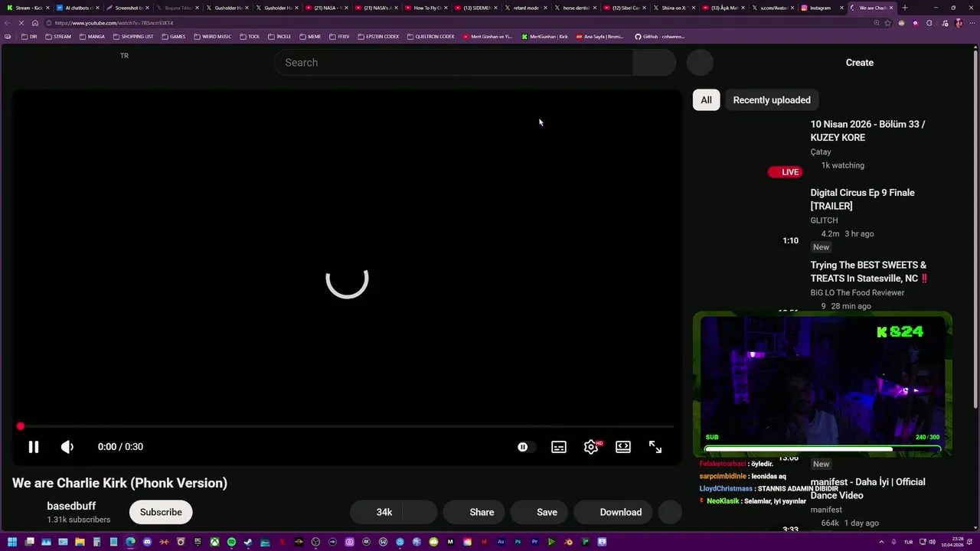Save the video to a playlist
Viewport: 980px width, 551px height.
pyautogui.click(x=540, y=512)
